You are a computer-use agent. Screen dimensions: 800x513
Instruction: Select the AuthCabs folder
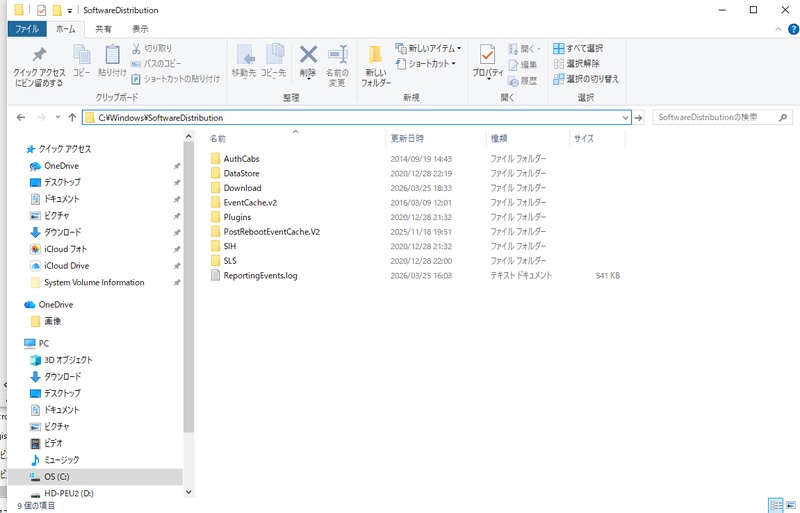point(241,159)
